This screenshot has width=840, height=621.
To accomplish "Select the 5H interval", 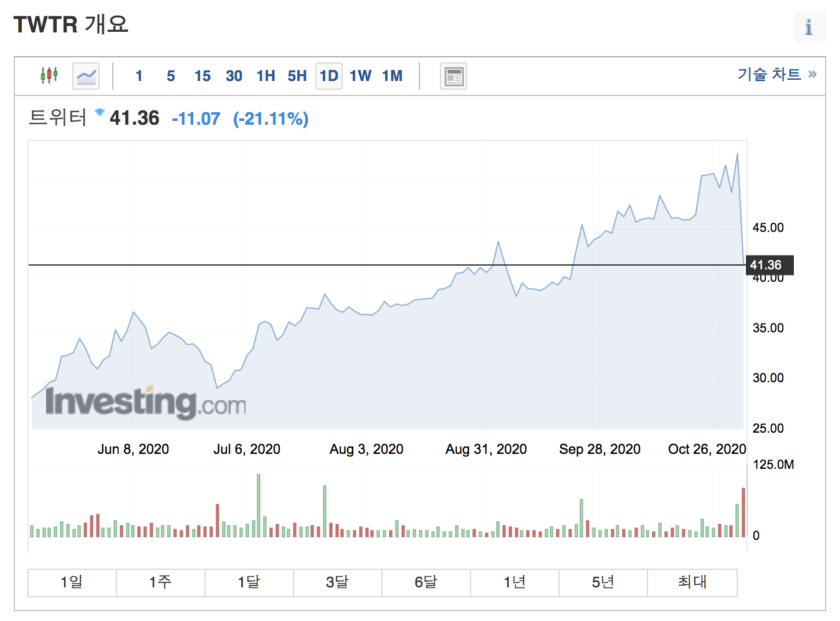I will pyautogui.click(x=297, y=76).
